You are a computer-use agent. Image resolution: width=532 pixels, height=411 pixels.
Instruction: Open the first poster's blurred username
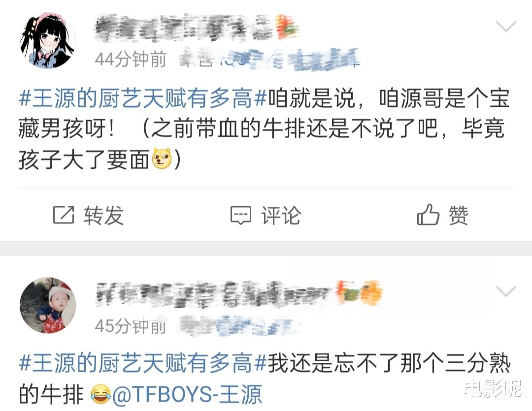184,28
